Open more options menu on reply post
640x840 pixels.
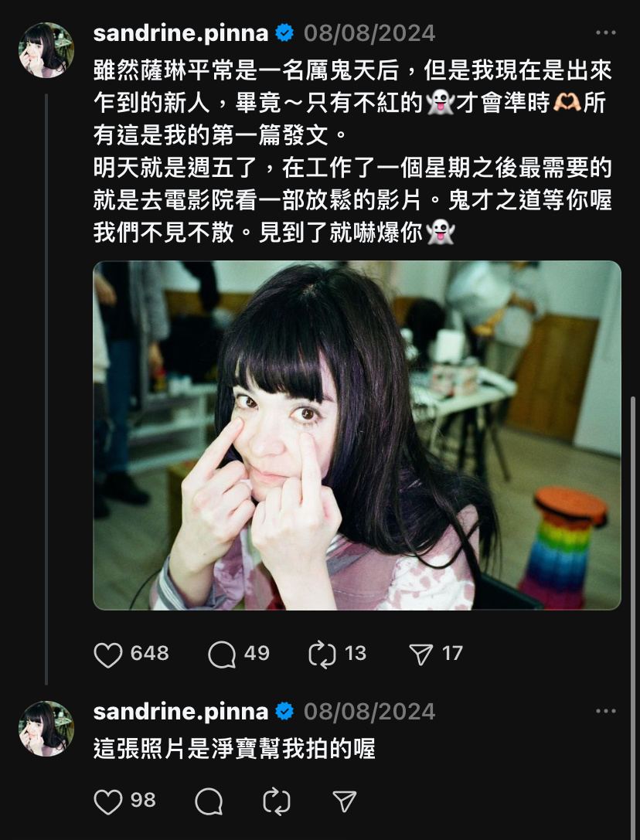point(606,711)
